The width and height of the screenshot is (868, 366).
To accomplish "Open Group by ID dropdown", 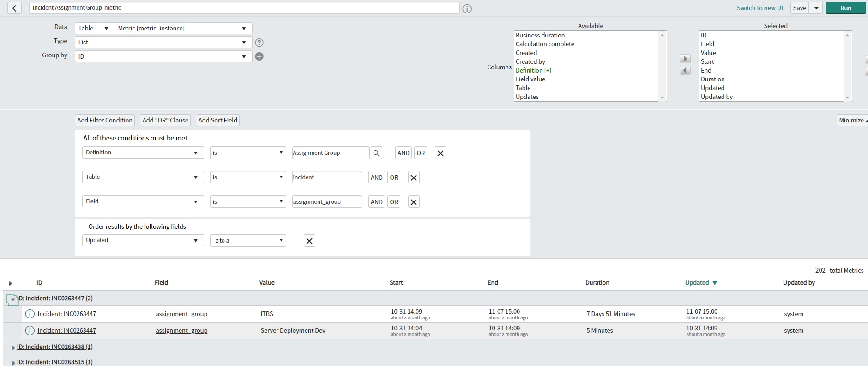I will [x=163, y=56].
